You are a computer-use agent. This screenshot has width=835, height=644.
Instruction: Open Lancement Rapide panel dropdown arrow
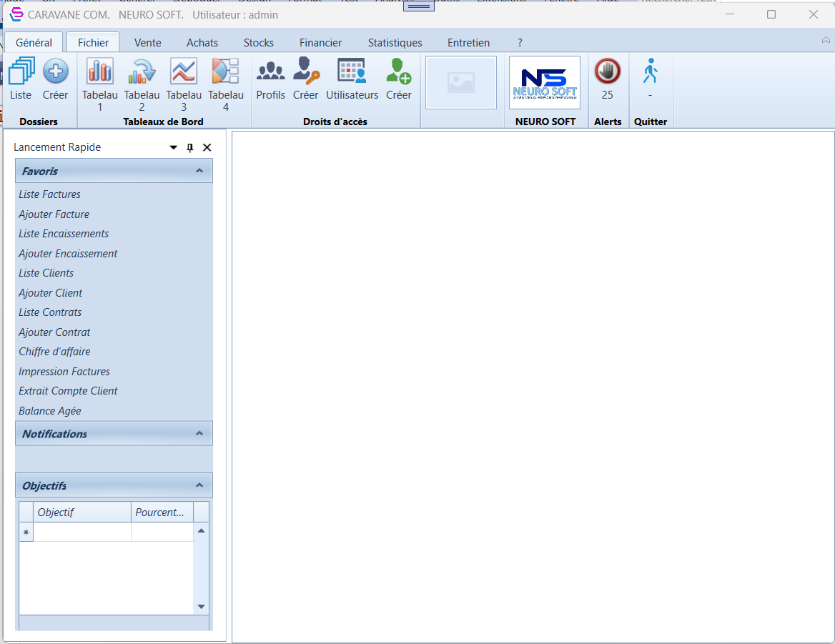(x=173, y=148)
